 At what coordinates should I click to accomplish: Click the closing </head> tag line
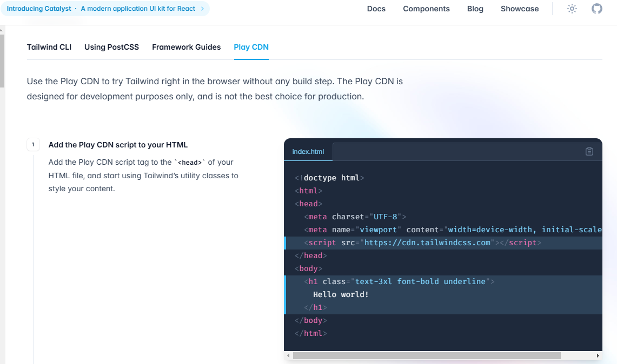click(x=311, y=255)
